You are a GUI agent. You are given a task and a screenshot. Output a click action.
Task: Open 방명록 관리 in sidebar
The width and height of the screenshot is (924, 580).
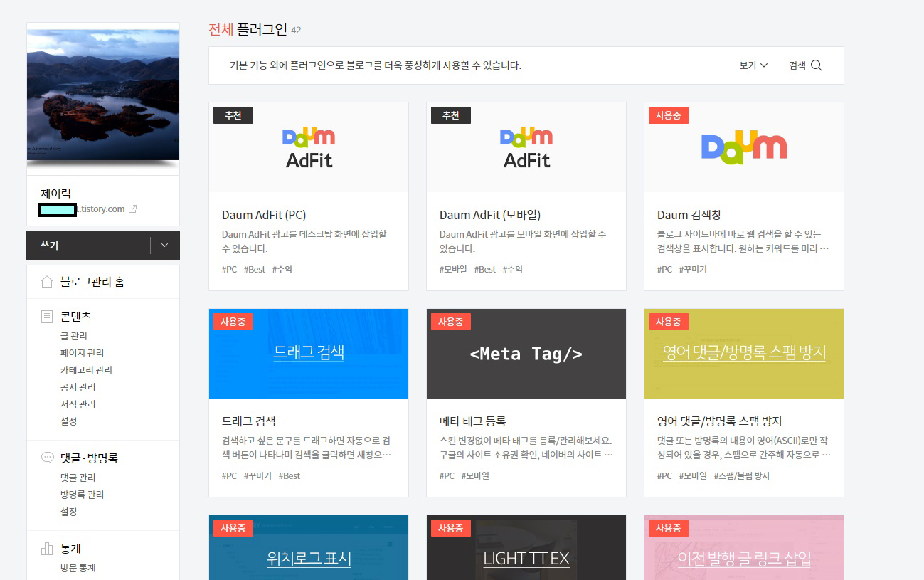(82, 495)
